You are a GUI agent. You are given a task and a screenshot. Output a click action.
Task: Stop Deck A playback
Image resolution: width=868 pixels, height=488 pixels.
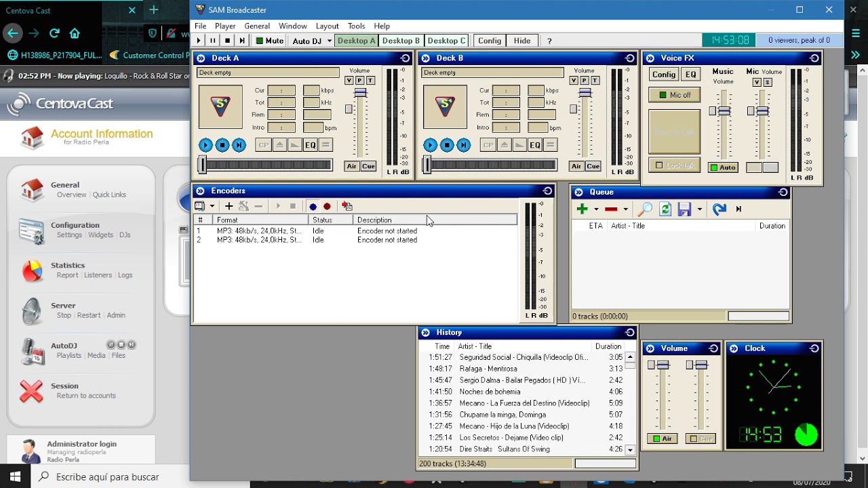click(222, 145)
